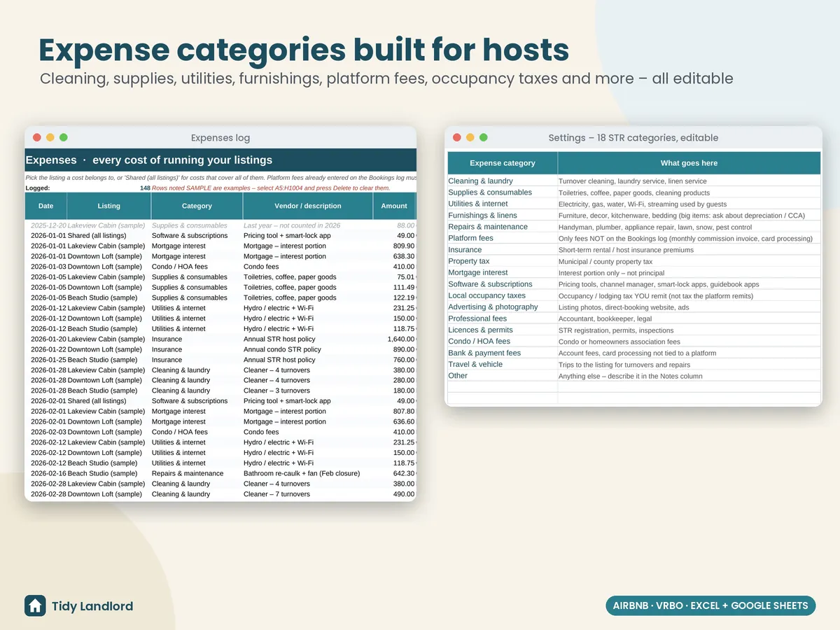Click the Expense category header in Settings

503,163
